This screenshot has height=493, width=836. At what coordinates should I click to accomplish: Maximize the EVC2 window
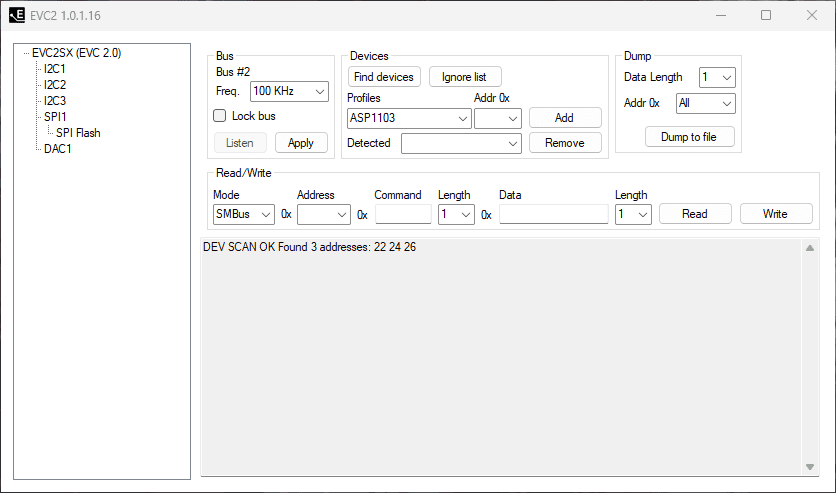point(766,15)
